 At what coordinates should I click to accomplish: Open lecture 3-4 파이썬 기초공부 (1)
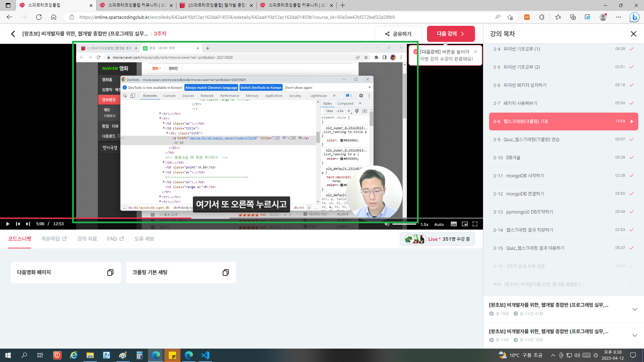coord(563,49)
